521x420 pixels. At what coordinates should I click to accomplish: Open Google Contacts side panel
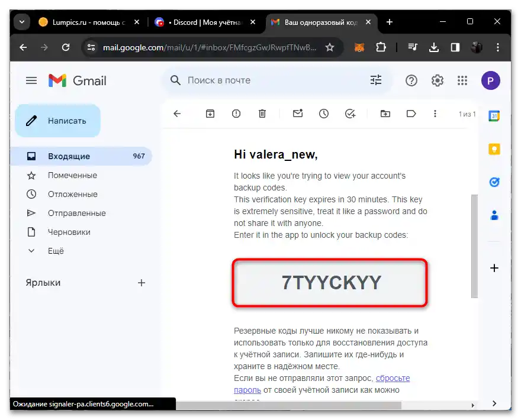pyautogui.click(x=494, y=215)
